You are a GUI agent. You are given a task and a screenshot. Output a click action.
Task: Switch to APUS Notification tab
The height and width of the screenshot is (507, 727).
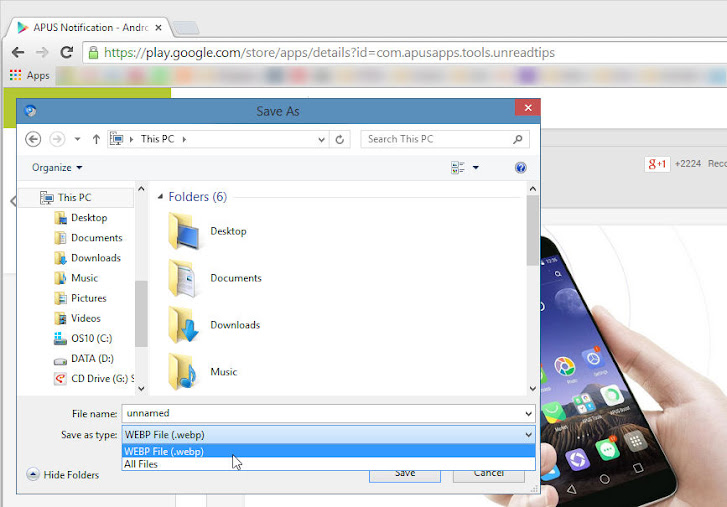90,28
